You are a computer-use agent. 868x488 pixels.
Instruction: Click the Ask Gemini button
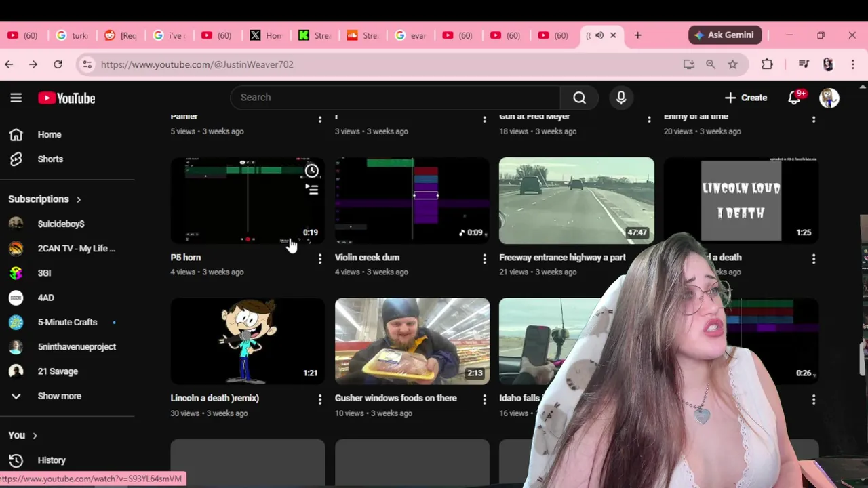(x=726, y=35)
